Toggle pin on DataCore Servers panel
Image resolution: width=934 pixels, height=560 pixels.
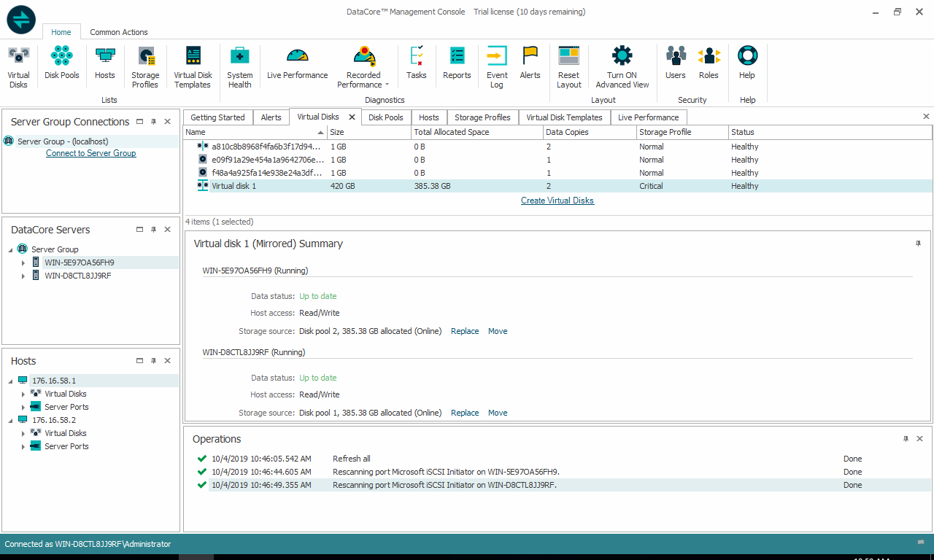tap(153, 230)
